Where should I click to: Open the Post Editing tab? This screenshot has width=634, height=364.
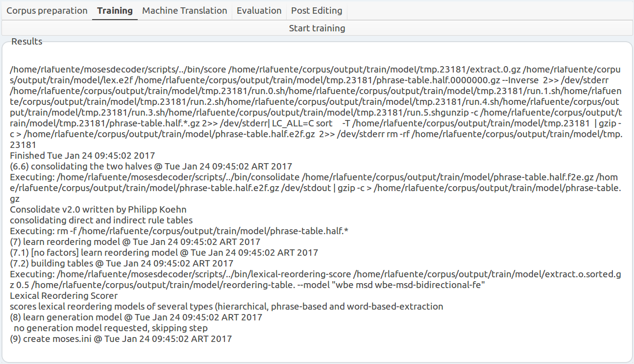pos(317,10)
